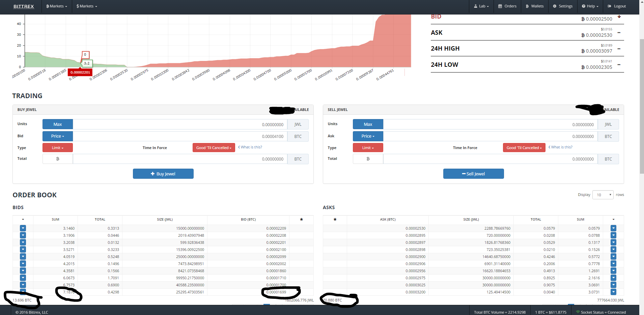Open Bid Price dropdown in Buy Jewel
Image resolution: width=644 pixels, height=315 pixels.
point(58,136)
